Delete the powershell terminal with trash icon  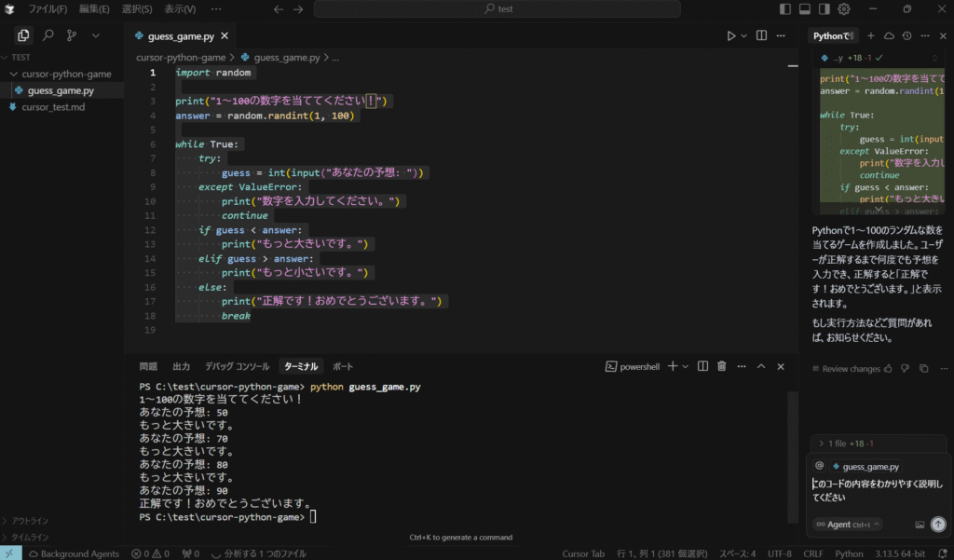(722, 366)
